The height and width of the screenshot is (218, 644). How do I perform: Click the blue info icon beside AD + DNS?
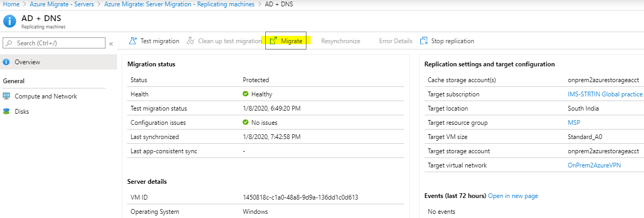coord(9,22)
